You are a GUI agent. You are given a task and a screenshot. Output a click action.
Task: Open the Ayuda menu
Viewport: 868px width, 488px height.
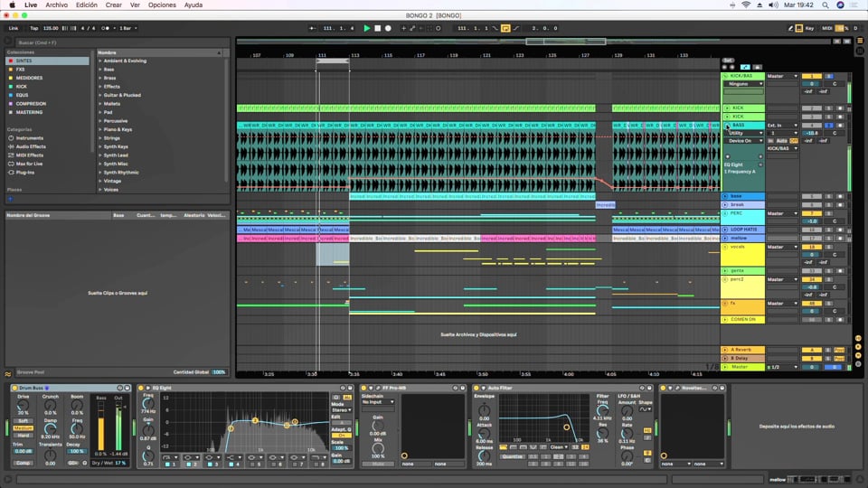coord(193,5)
